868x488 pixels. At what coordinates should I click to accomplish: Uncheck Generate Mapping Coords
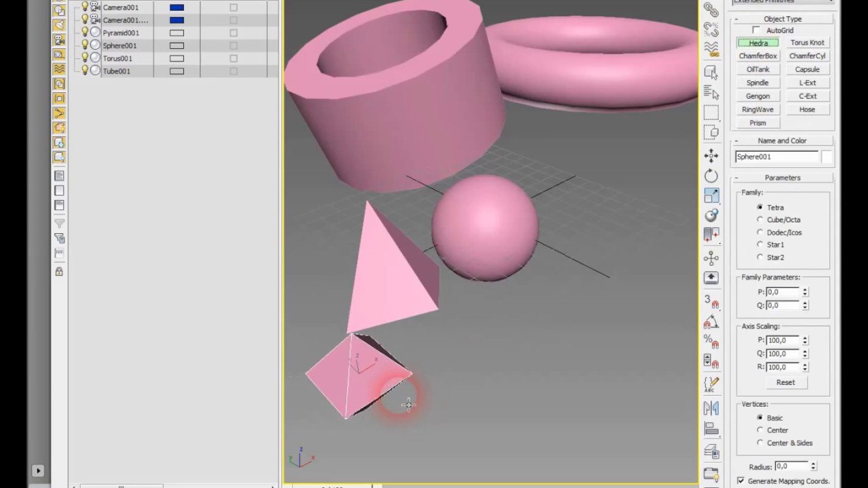[741, 481]
